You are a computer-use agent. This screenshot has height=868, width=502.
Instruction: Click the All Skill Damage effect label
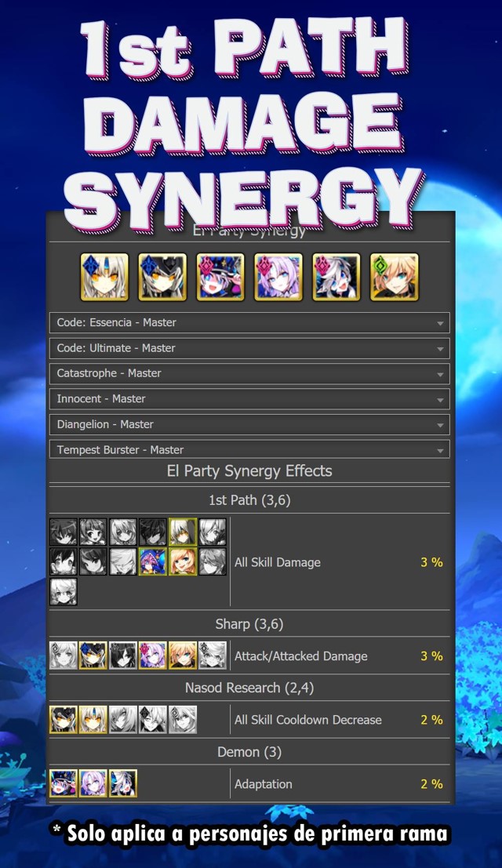click(x=278, y=562)
